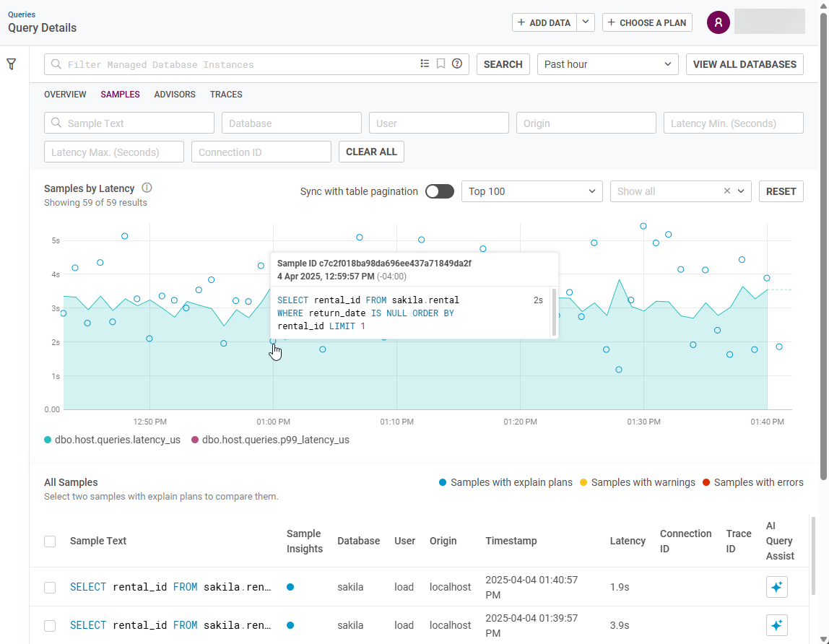The image size is (829, 644).
Task: Click the query list icon in filter bar
Action: [425, 64]
